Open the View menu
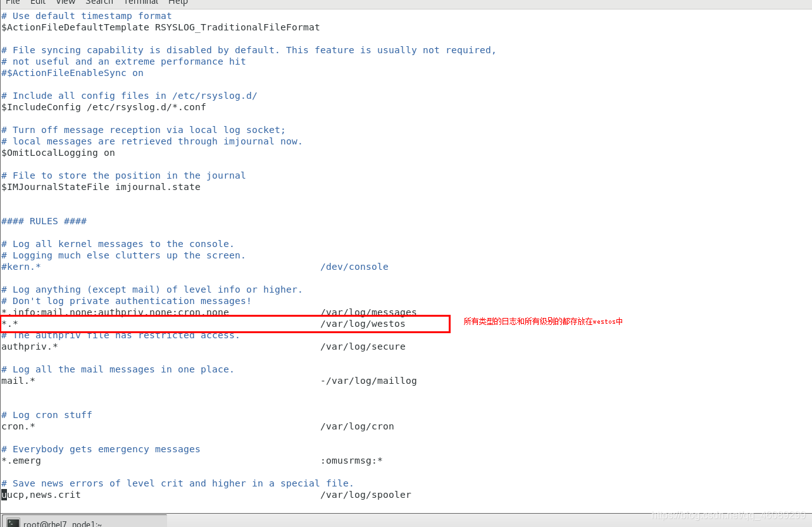 [66, 3]
